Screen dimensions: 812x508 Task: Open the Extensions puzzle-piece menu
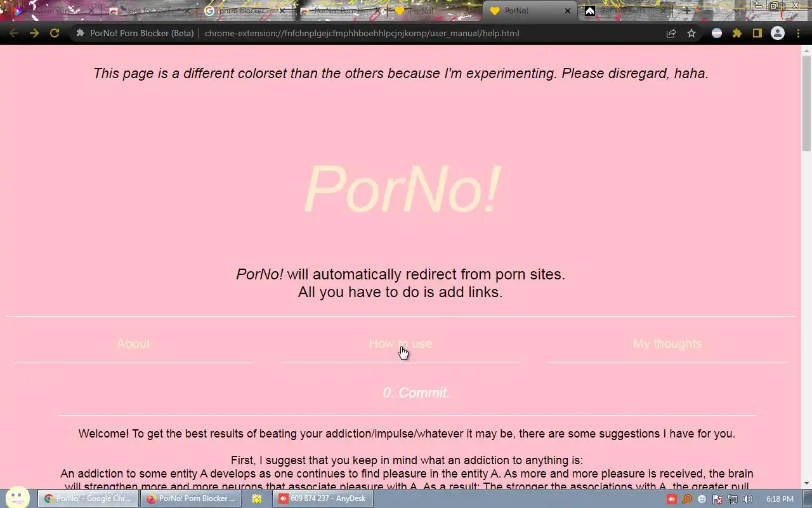pos(737,33)
